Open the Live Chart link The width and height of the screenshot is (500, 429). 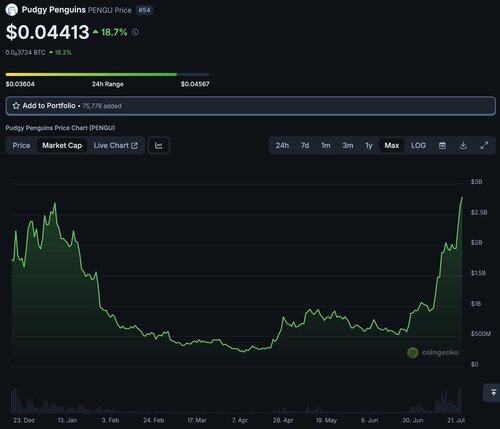[115, 146]
